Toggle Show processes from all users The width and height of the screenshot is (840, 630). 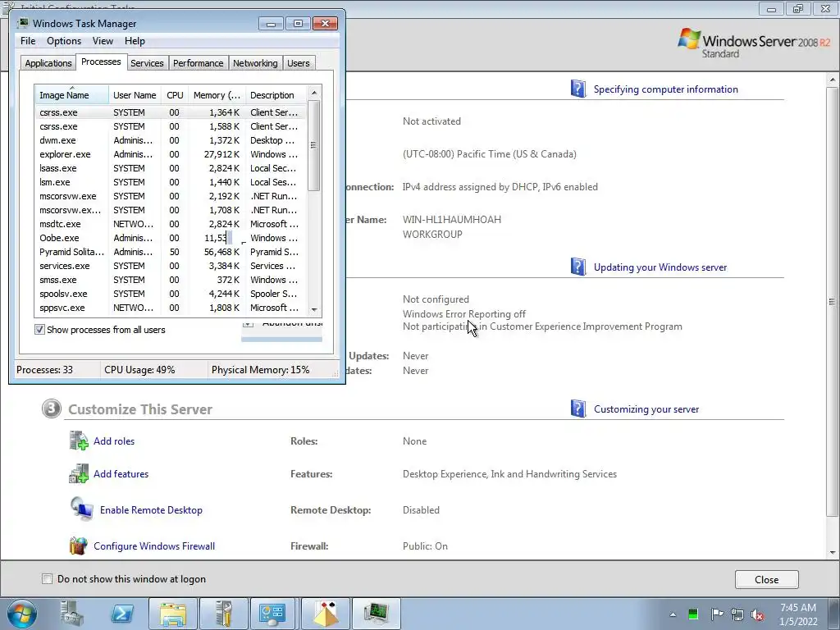(39, 330)
